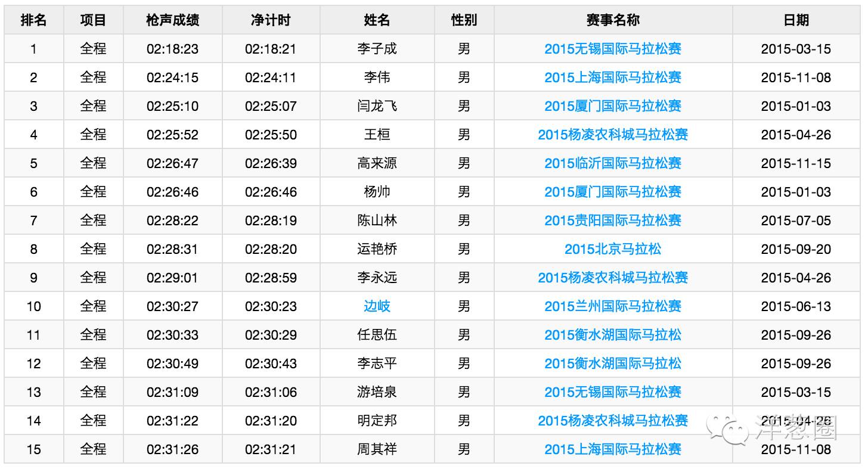Open 2015无锡国际马拉松赛 in 游培泉's row
Image resolution: width=868 pixels, height=472 pixels.
[x=612, y=392]
